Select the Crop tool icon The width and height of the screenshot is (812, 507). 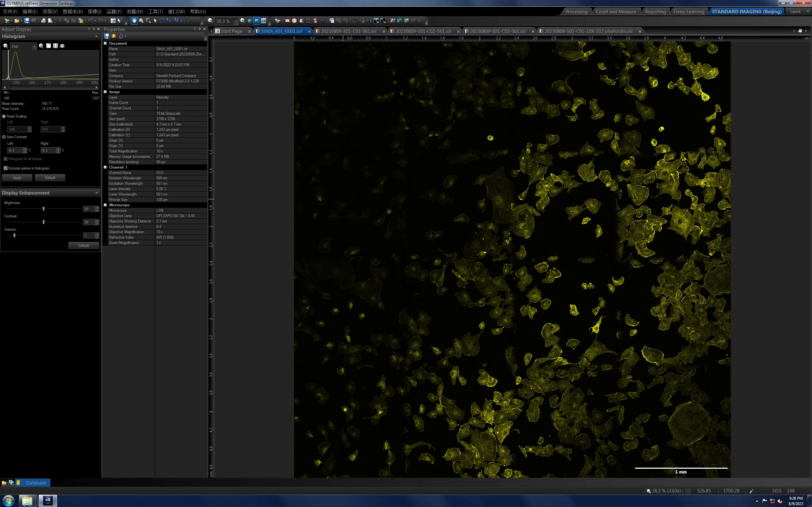click(176, 21)
